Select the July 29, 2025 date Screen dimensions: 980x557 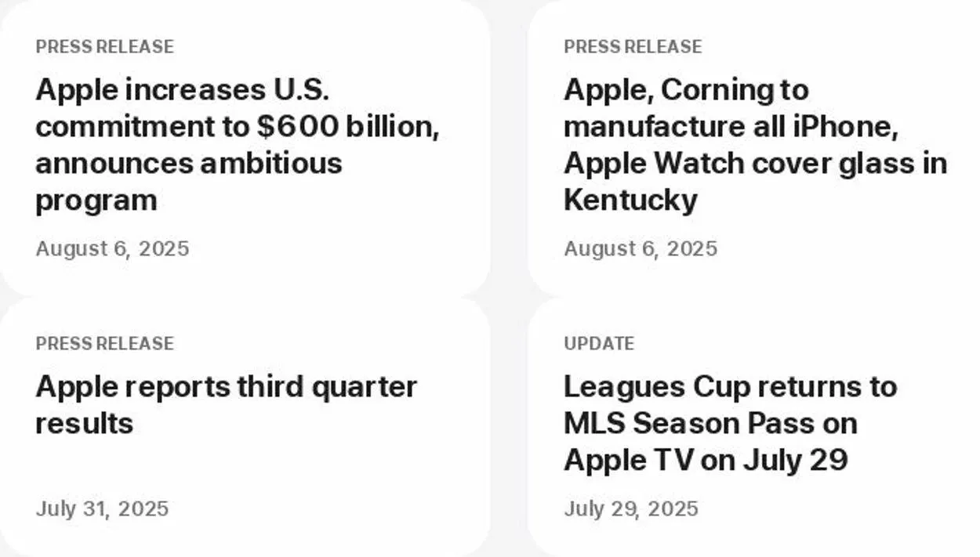[x=630, y=509]
